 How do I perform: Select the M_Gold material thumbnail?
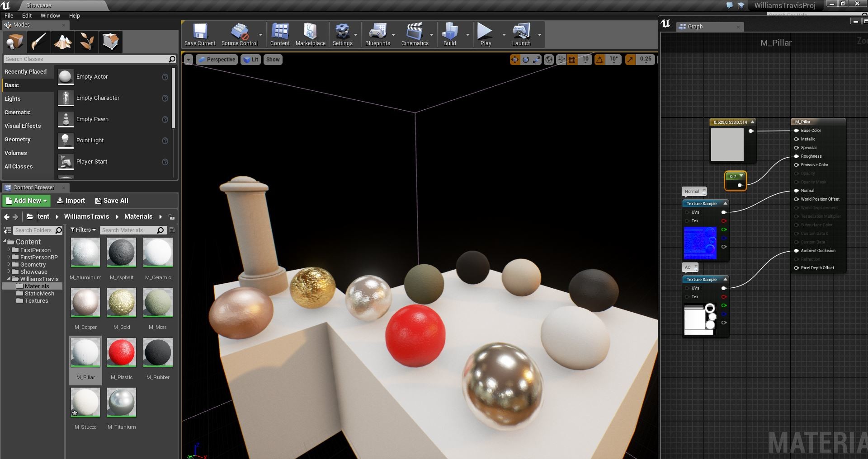122,303
